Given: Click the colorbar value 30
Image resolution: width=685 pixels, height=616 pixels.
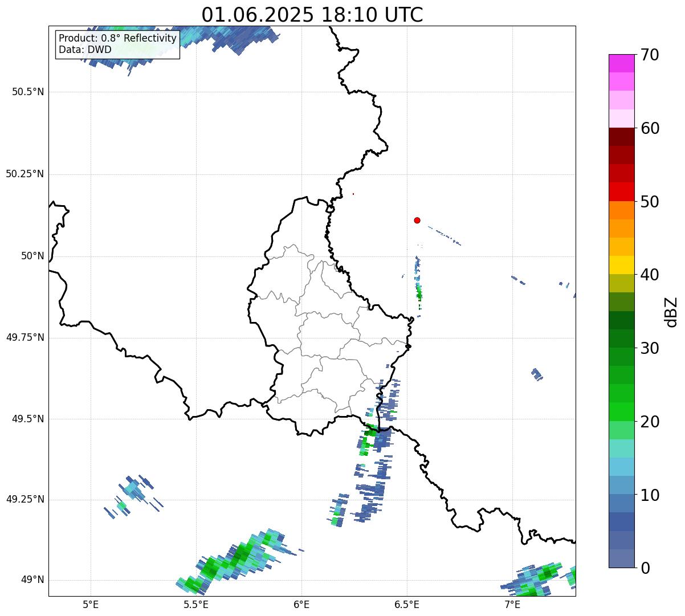Looking at the screenshot, I should coord(650,348).
